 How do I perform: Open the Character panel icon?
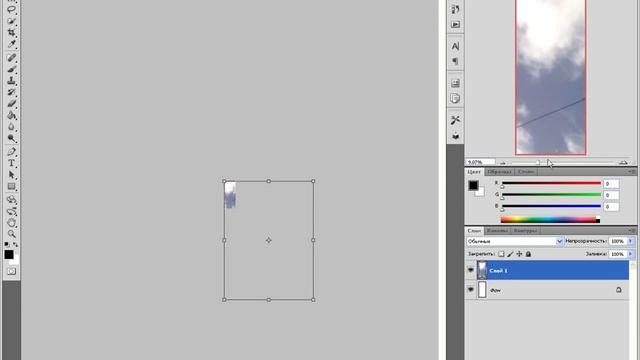coord(456,46)
